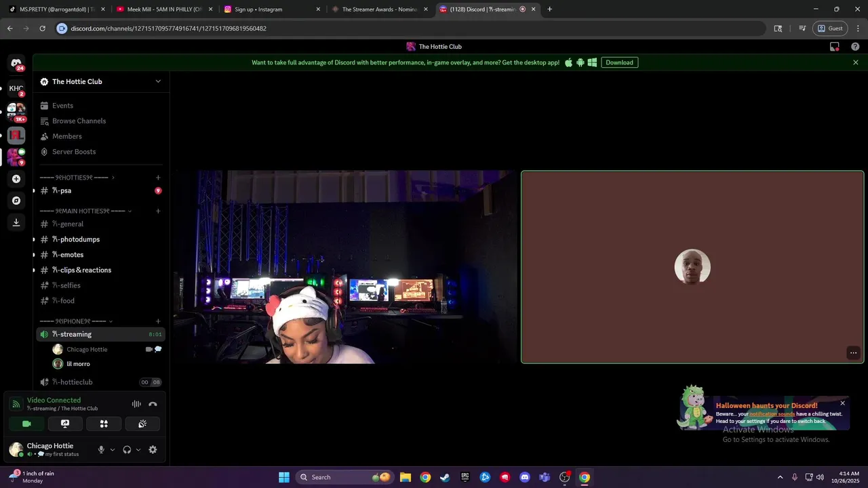Screen dimensions: 868x488
Task: Switch to The Streamer Awards tab
Action: pos(379,9)
